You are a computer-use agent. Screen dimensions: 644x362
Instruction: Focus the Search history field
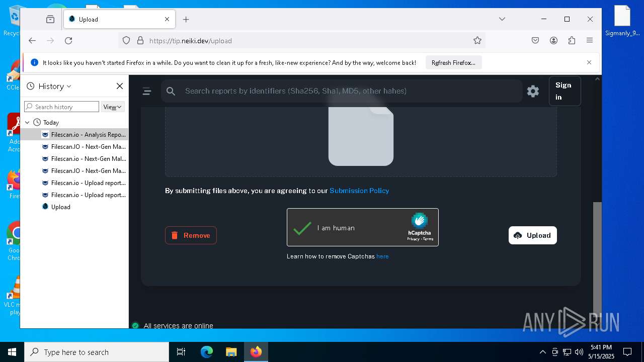(x=61, y=107)
